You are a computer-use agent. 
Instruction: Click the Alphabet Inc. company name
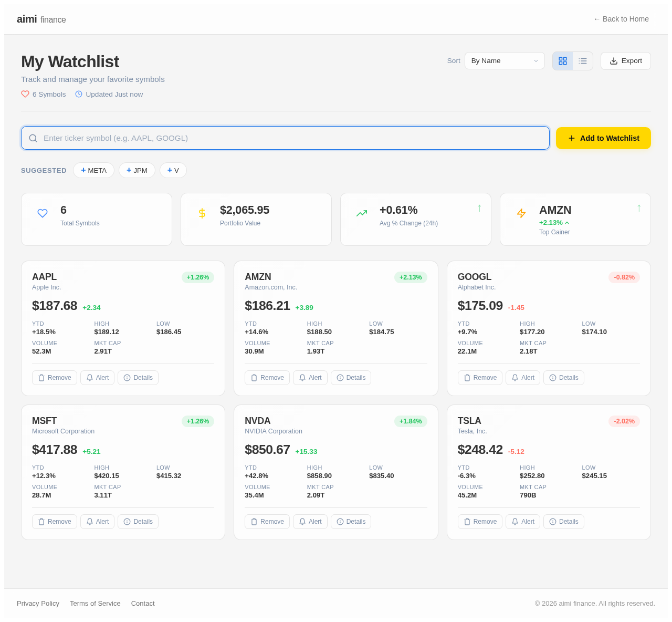pos(477,287)
